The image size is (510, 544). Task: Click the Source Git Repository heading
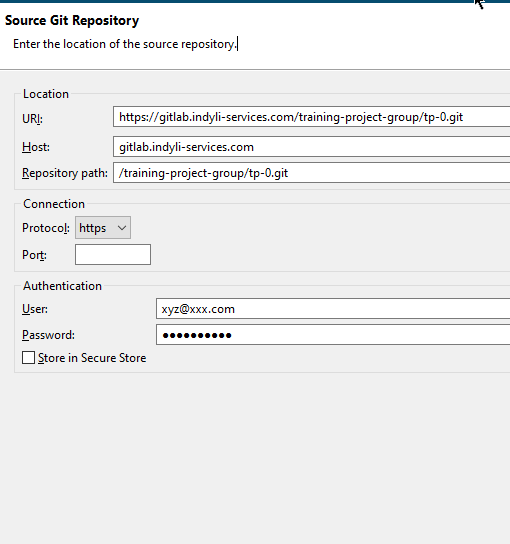pos(72,20)
